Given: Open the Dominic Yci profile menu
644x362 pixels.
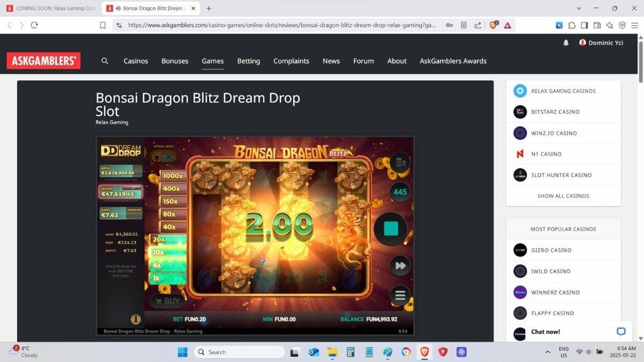Looking at the screenshot, I should click(601, 43).
